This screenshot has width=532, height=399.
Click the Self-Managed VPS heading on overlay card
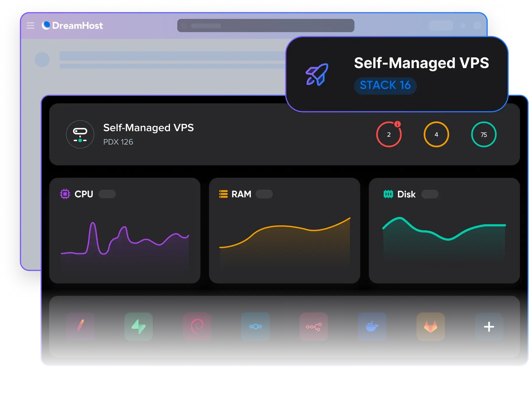pyautogui.click(x=421, y=63)
